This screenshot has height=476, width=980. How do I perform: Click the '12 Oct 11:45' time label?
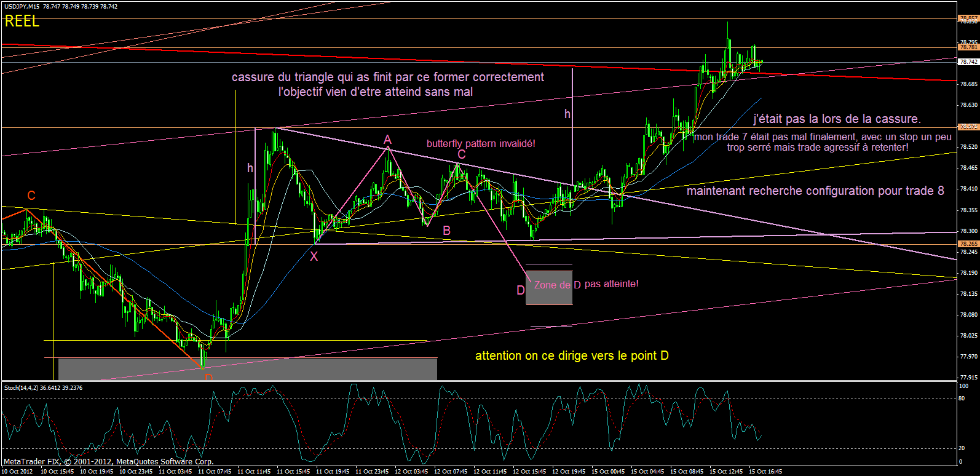click(x=490, y=472)
